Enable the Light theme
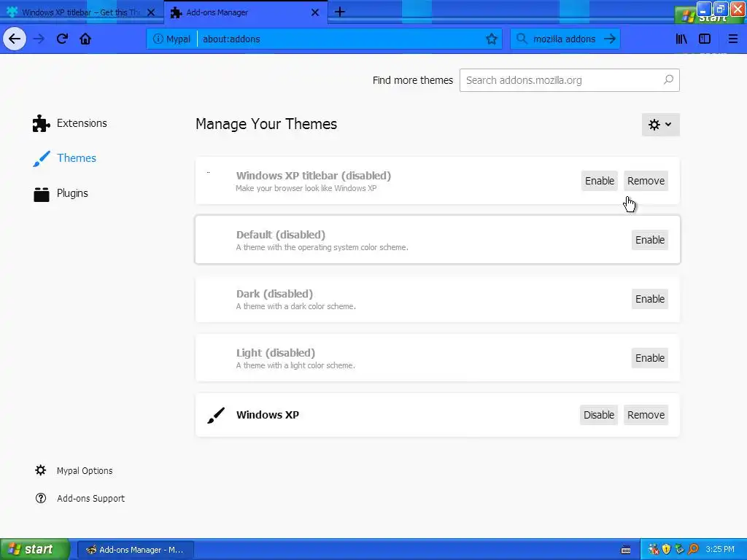Image resolution: width=747 pixels, height=560 pixels. [x=649, y=358]
